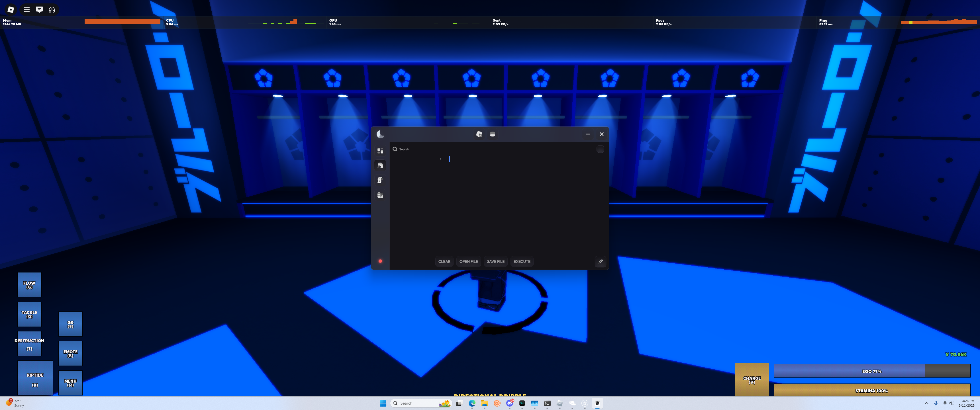The width and height of the screenshot is (980, 410).
Task: Click the attach icon in title bar
Action: (x=479, y=134)
